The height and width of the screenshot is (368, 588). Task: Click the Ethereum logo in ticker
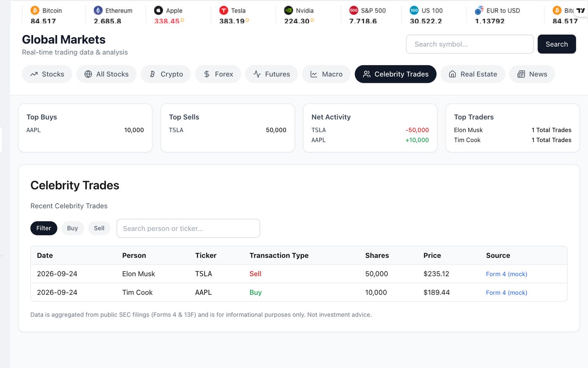98,11
